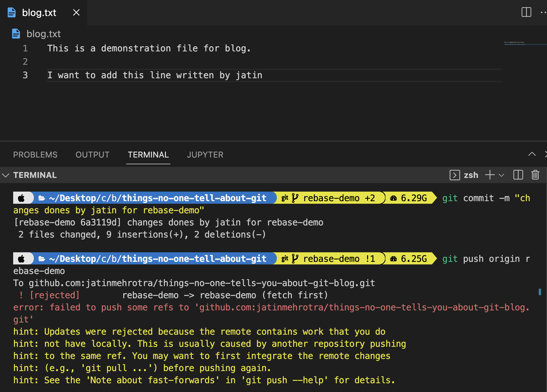Open the JUPYTER panel tab
547x392 pixels.
pyautogui.click(x=205, y=155)
